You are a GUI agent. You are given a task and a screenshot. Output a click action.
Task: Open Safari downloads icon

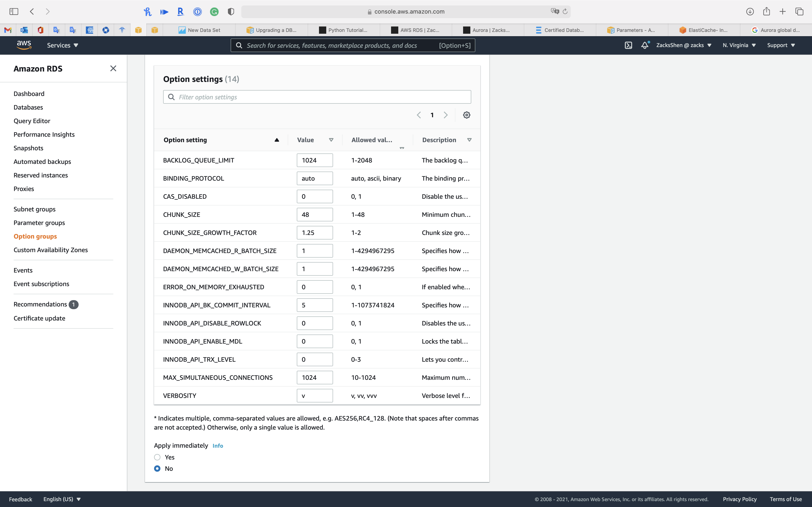[750, 12]
